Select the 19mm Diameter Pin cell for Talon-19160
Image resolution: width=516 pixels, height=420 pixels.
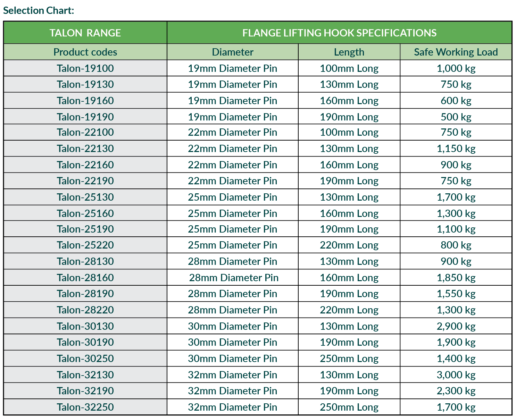tap(233, 101)
